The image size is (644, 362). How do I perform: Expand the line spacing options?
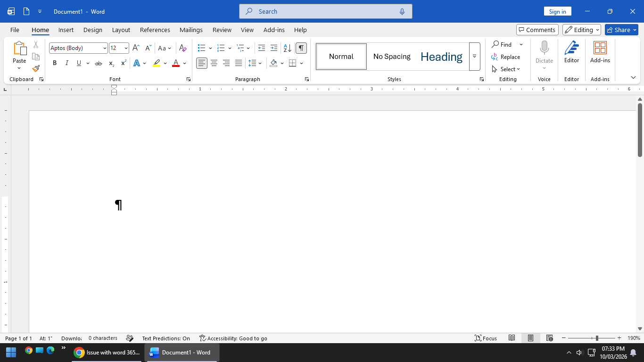click(260, 63)
